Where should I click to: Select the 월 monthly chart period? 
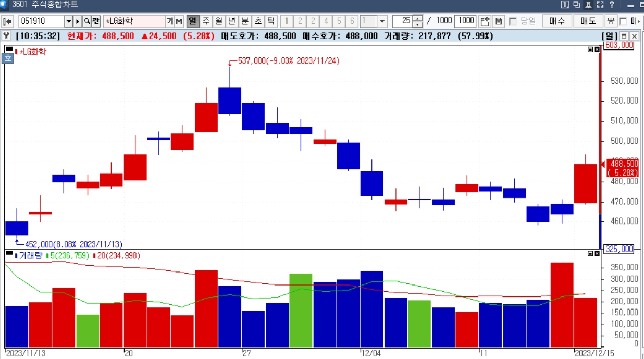[219, 21]
